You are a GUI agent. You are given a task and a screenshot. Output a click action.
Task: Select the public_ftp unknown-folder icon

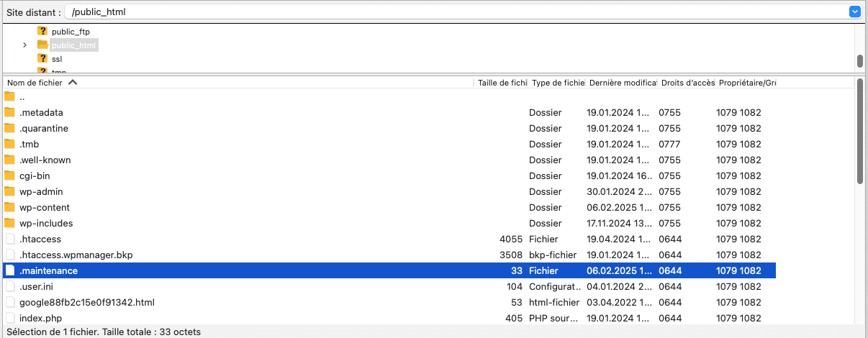tap(42, 31)
